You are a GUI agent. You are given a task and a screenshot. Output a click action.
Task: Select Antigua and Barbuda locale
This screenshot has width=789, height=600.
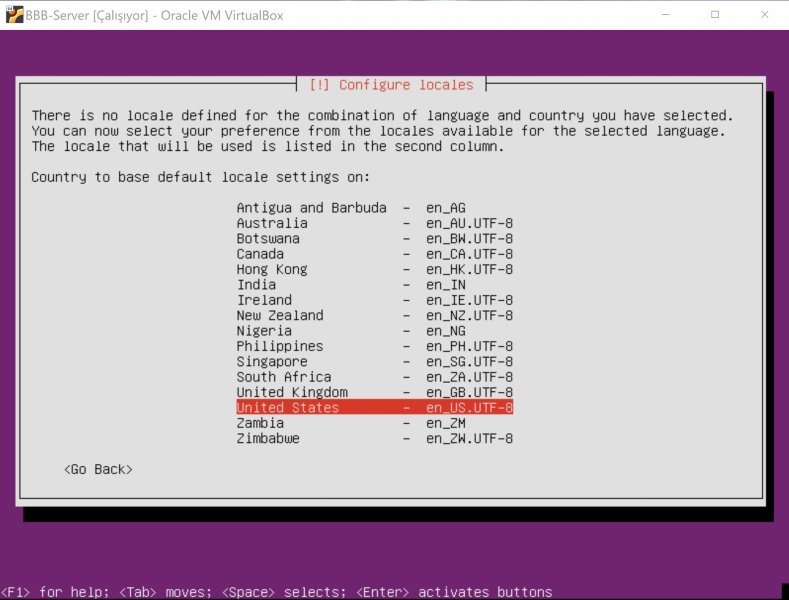[374, 208]
